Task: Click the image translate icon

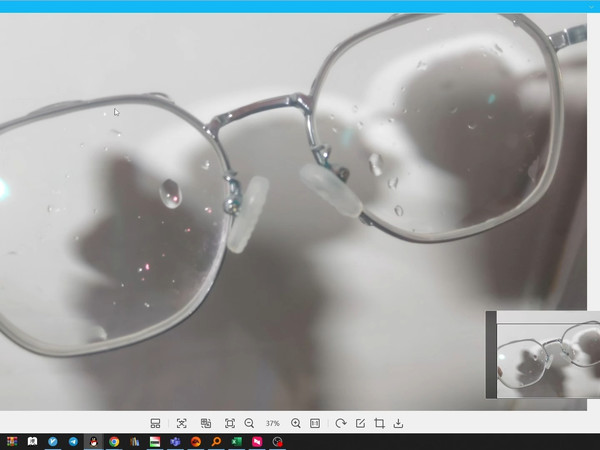Action: coord(206,424)
